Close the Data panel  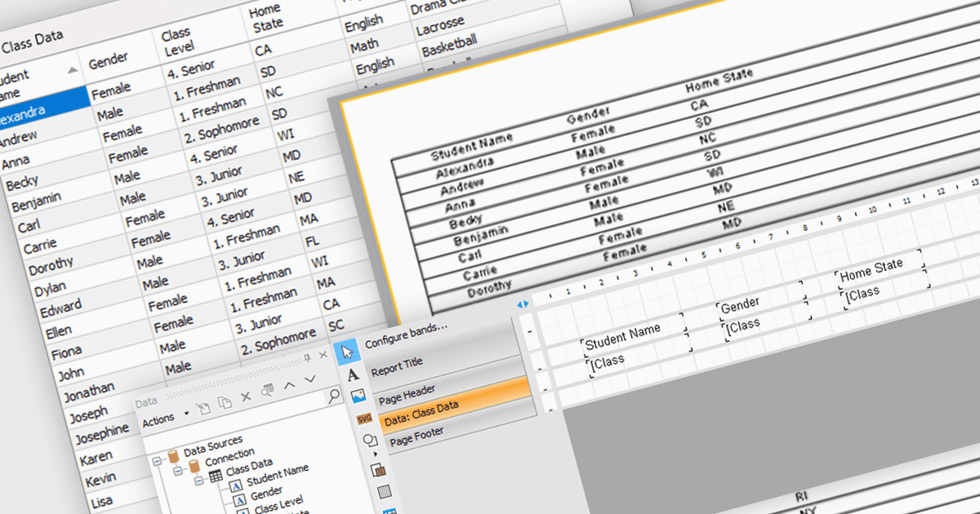[x=323, y=356]
